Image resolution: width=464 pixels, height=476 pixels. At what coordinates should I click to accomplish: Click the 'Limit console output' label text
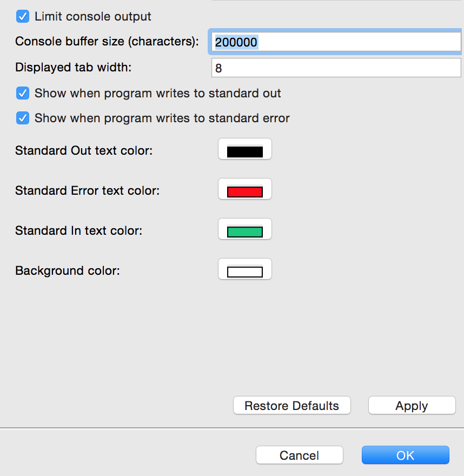click(x=93, y=17)
